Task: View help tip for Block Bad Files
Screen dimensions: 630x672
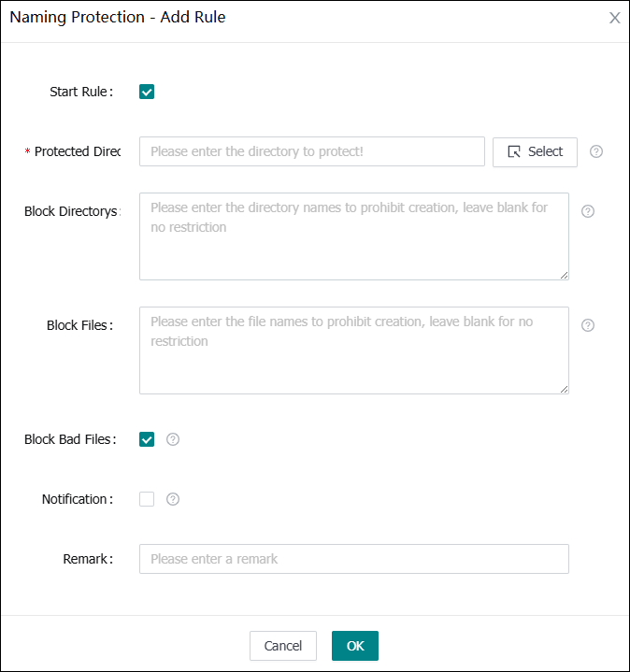Action: pos(173,439)
